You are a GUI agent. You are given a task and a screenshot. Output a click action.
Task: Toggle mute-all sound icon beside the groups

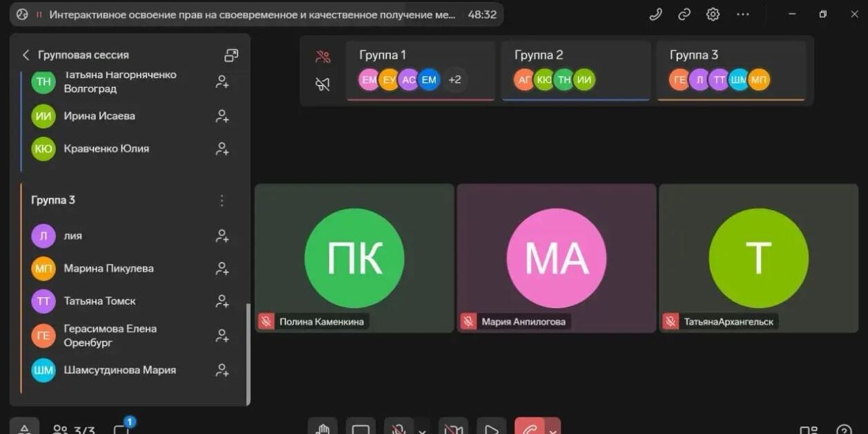click(x=322, y=84)
